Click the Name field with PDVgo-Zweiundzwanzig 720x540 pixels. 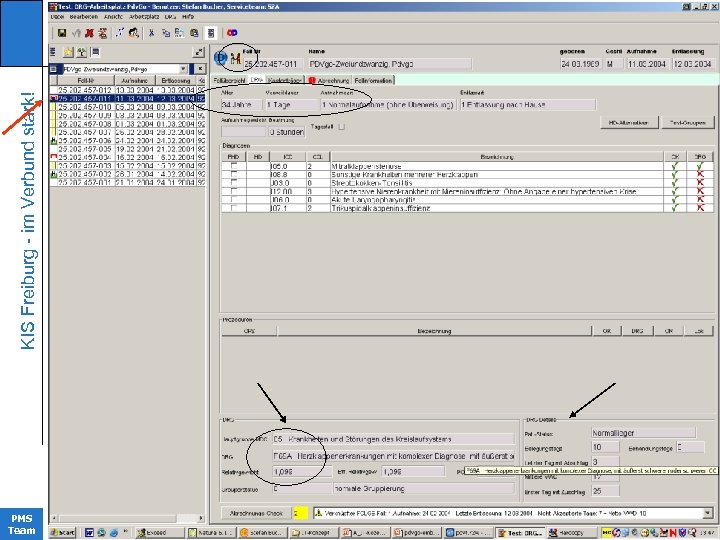tap(389, 64)
